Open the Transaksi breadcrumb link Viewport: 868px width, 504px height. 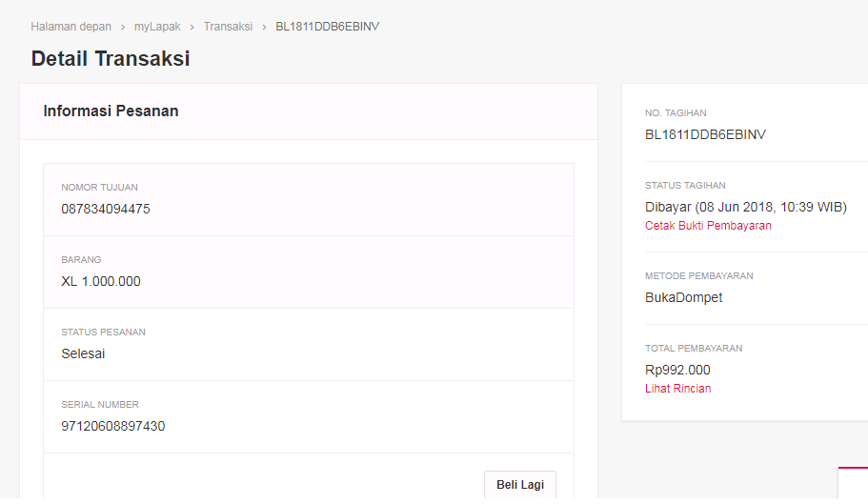[x=228, y=27]
